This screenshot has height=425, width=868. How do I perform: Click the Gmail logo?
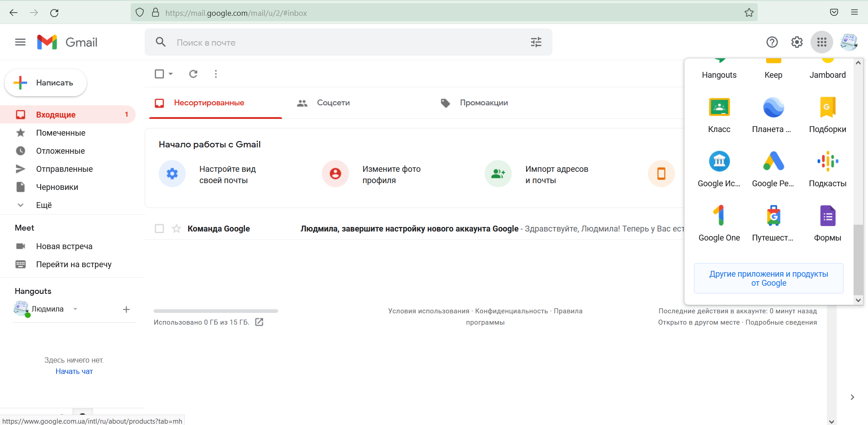(67, 42)
